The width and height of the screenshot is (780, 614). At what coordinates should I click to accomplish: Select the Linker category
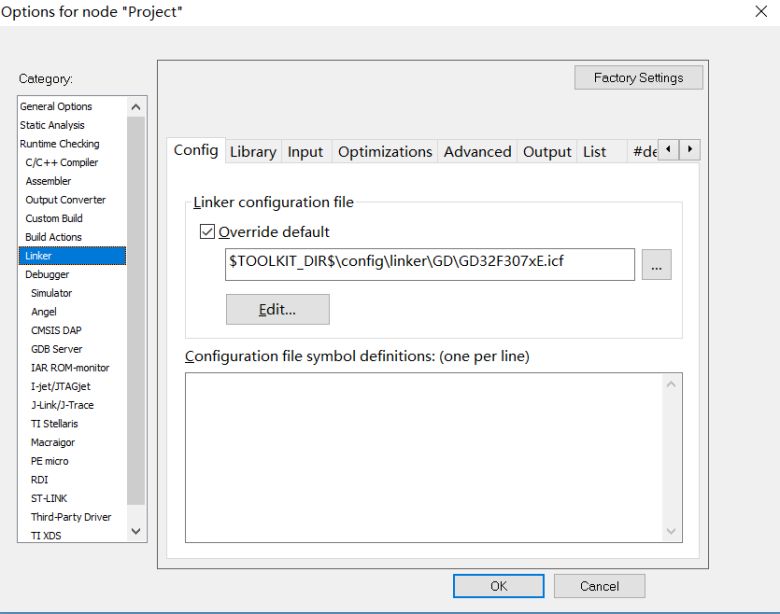[73, 256]
